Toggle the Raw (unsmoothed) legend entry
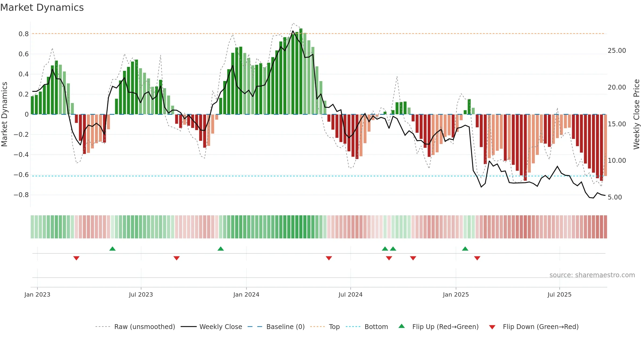This screenshot has width=644, height=362. 135,327
